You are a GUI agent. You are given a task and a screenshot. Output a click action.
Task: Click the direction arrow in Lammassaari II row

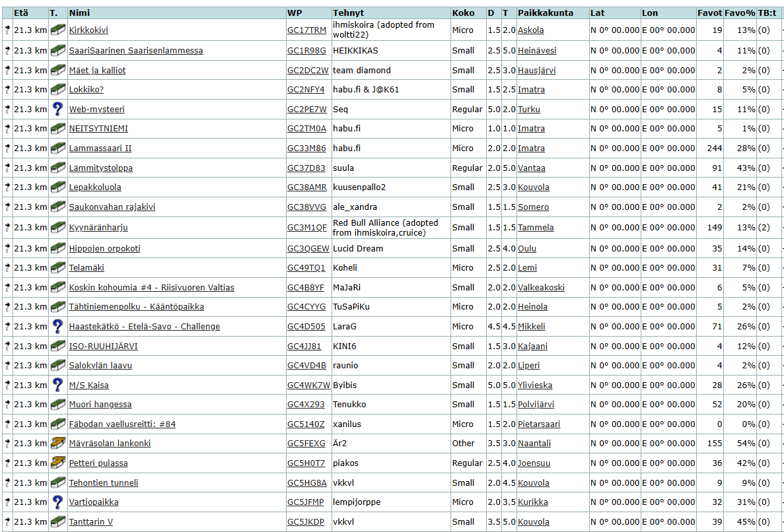click(7, 148)
